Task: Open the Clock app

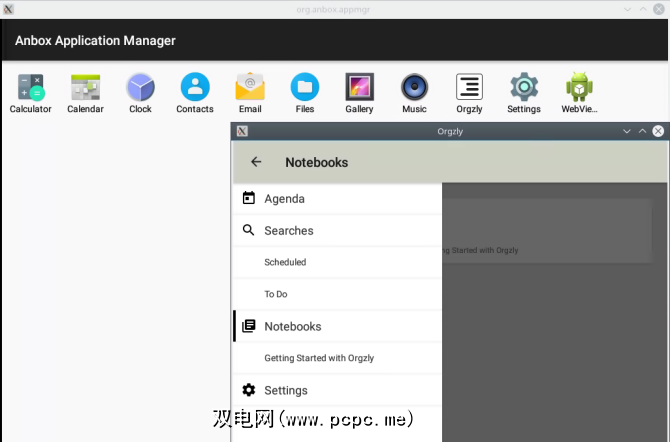Action: 140,88
